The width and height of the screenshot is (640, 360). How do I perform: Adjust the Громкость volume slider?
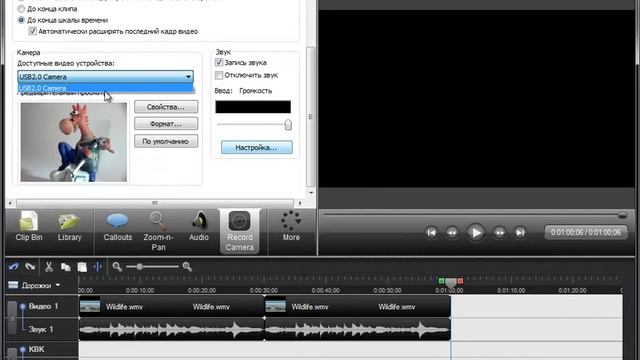pos(288,124)
